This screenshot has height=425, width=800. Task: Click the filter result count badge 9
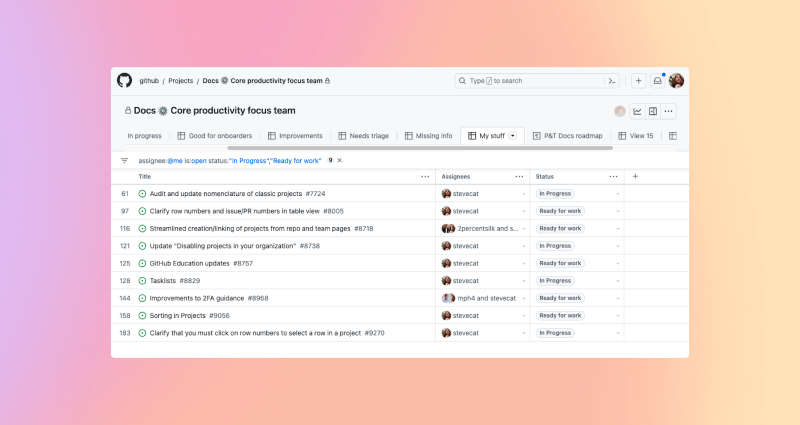(x=330, y=160)
